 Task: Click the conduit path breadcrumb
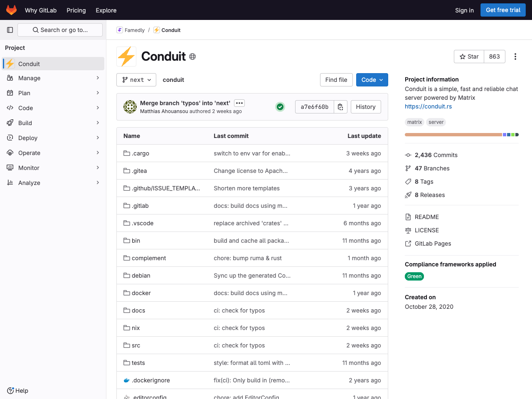(173, 80)
